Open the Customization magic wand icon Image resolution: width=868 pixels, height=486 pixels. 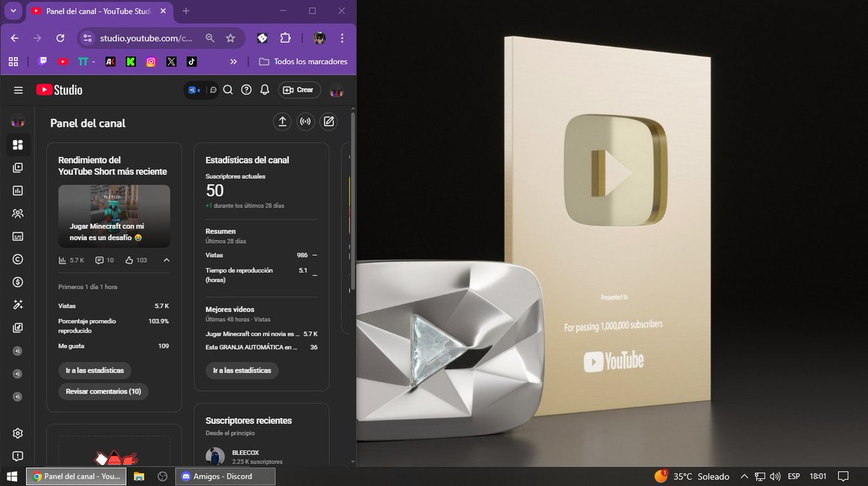point(18,305)
